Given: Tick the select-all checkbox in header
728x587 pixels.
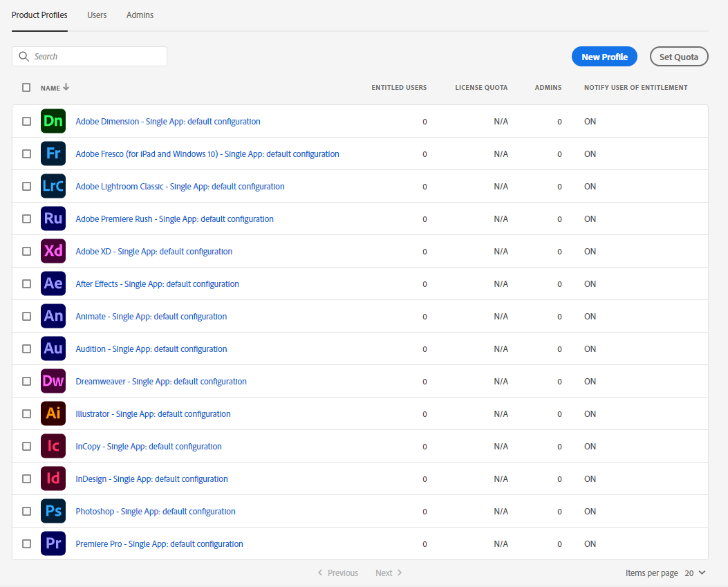Looking at the screenshot, I should click(x=26, y=87).
